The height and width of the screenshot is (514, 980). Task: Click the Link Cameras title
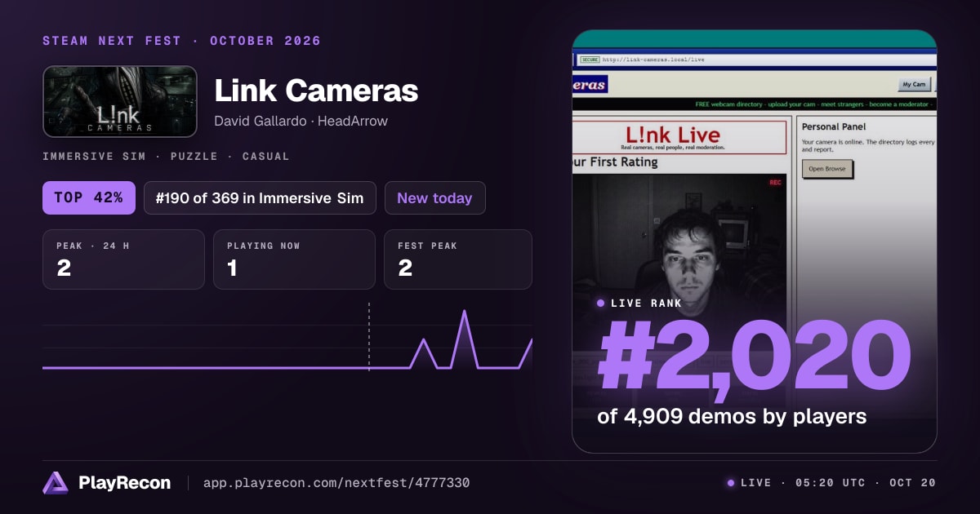[316, 91]
